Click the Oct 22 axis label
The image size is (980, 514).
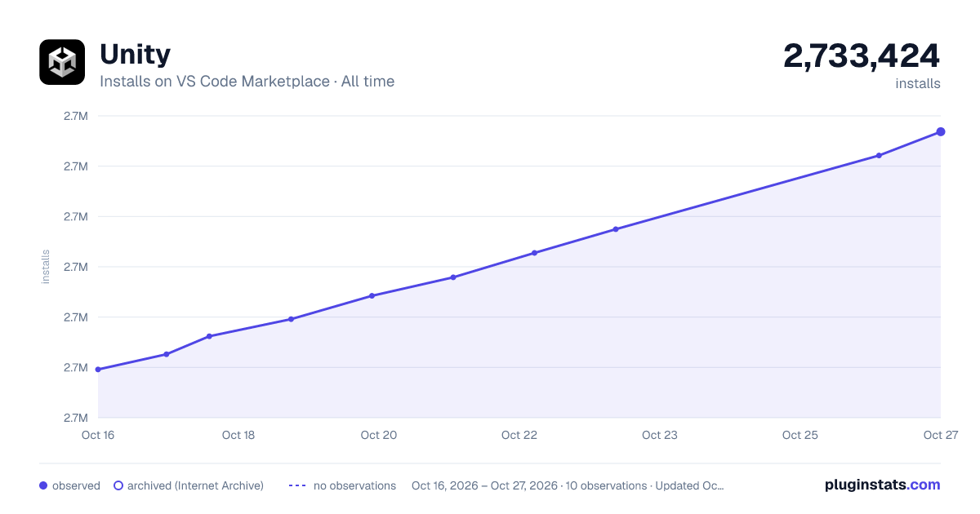pyautogui.click(x=519, y=435)
